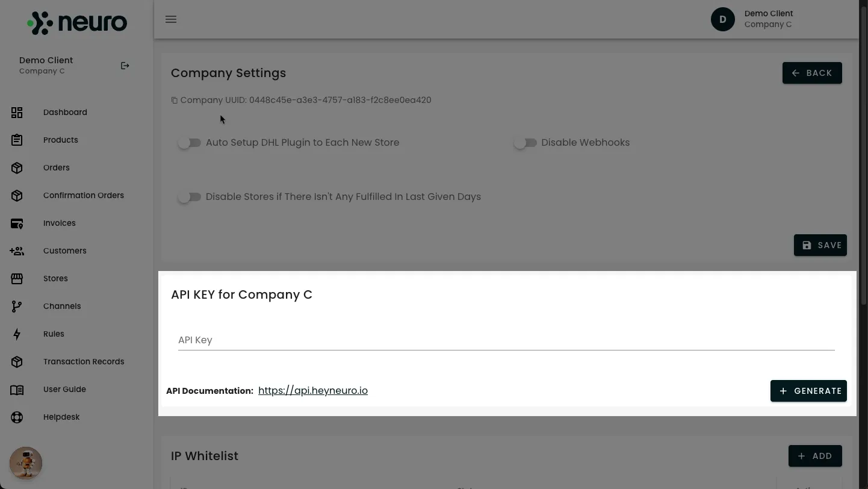Toggle Disable Stores if no fulfillment switch

[190, 197]
